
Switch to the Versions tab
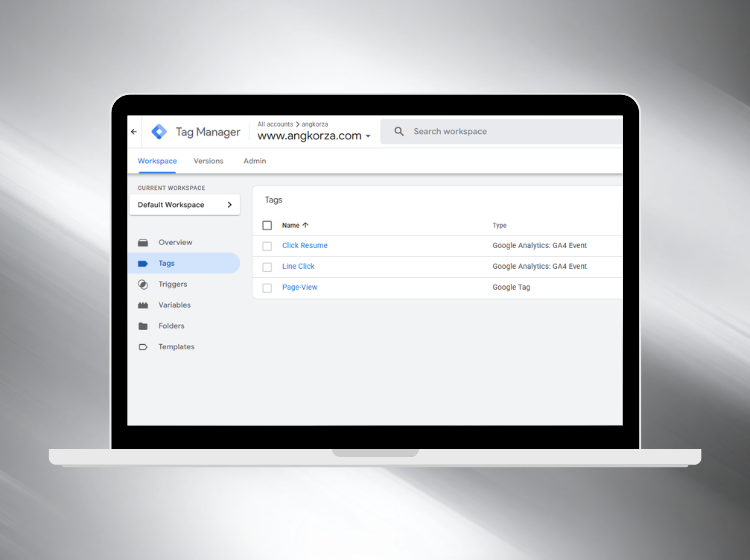coord(208,161)
